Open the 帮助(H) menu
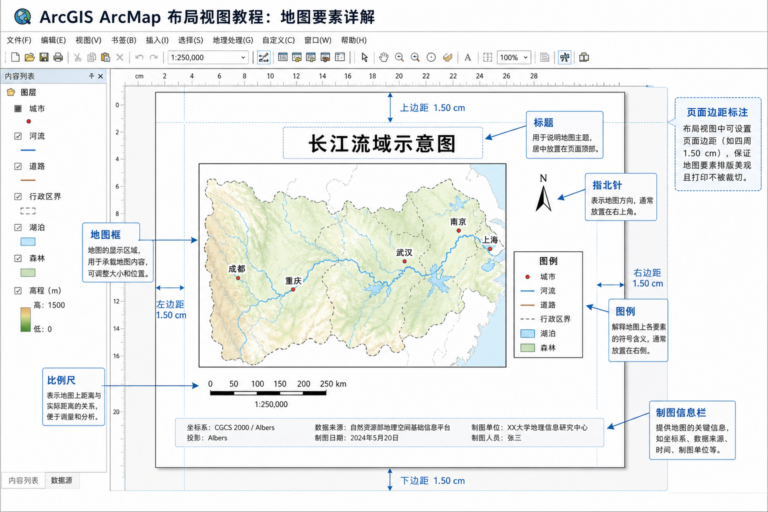This screenshot has height=512, width=768. tap(354, 40)
